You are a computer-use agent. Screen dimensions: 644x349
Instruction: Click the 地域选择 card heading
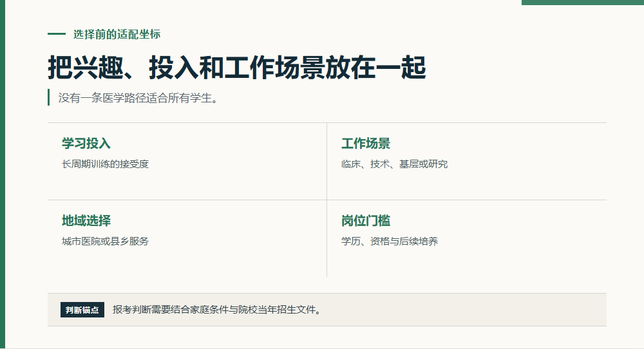click(86, 220)
